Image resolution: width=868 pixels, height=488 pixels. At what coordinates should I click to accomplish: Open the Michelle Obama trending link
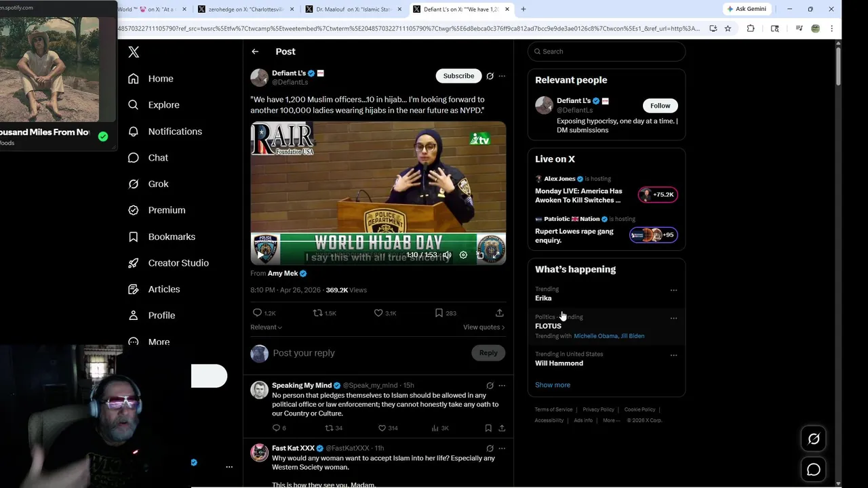pos(595,336)
